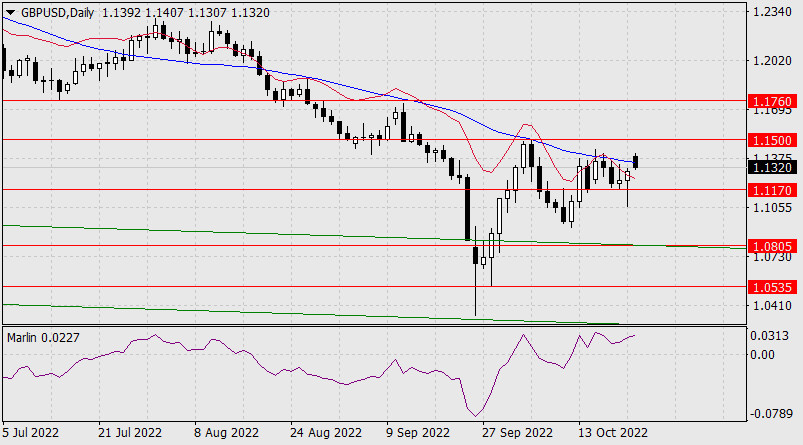Click the OHLC values 1.1392 1.1407 1.1307 1.1320

(x=186, y=13)
